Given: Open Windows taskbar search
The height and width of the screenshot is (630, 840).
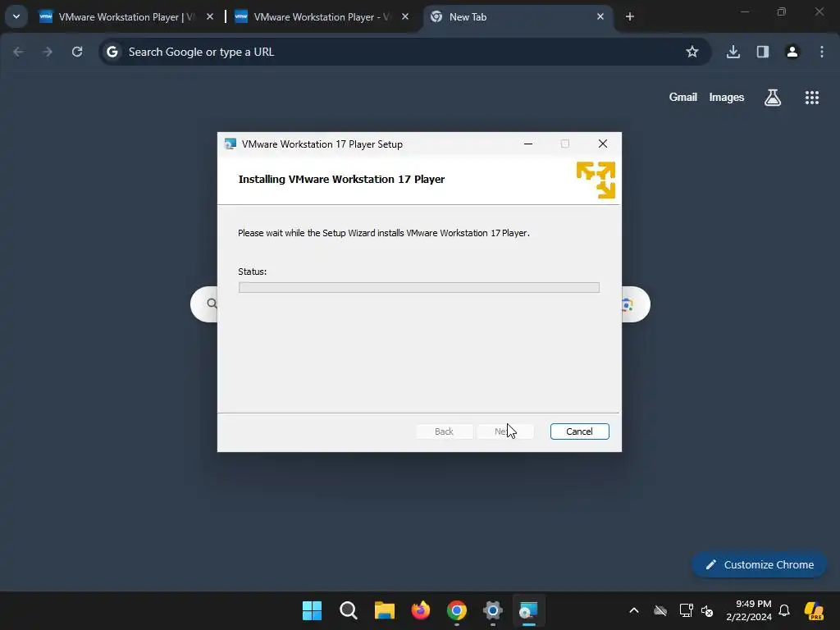Looking at the screenshot, I should (348, 610).
